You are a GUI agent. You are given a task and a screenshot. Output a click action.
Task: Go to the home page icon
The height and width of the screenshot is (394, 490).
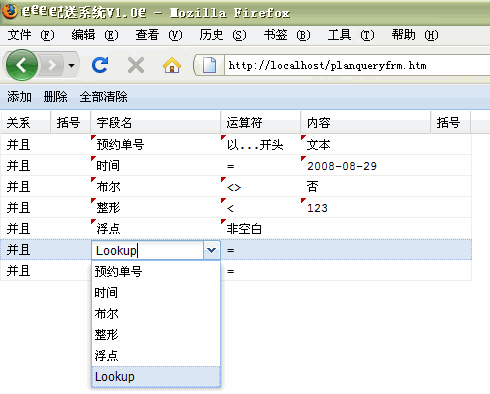tap(172, 65)
